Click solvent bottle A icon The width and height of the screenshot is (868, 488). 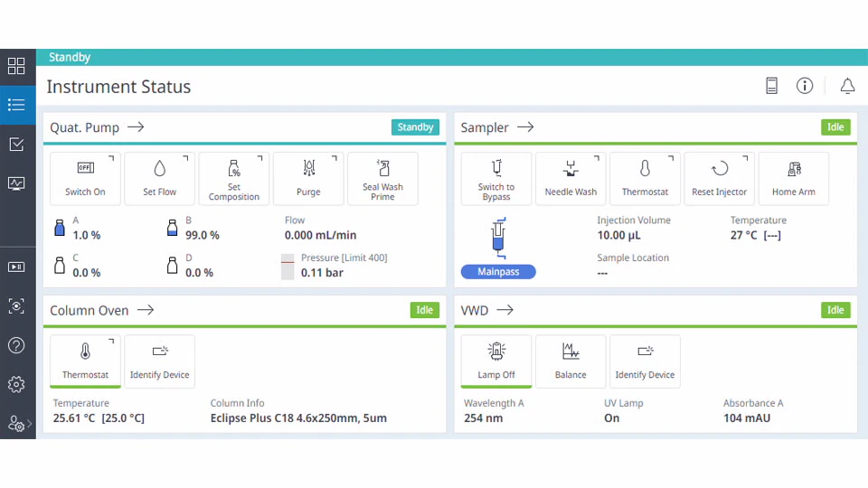tap(60, 228)
